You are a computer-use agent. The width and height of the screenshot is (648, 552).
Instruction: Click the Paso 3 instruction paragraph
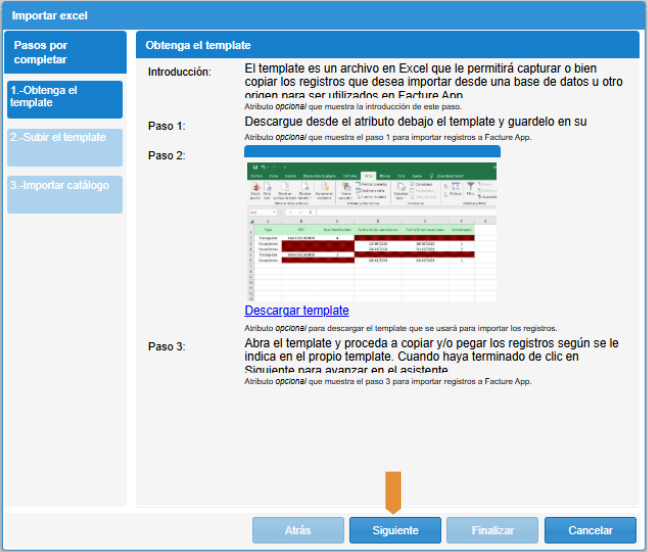coord(432,356)
